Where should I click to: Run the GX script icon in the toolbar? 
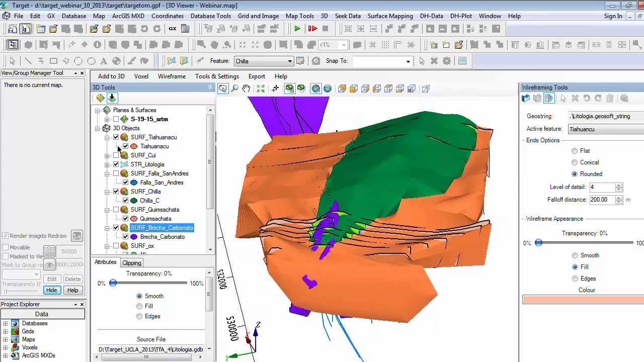tap(173, 29)
